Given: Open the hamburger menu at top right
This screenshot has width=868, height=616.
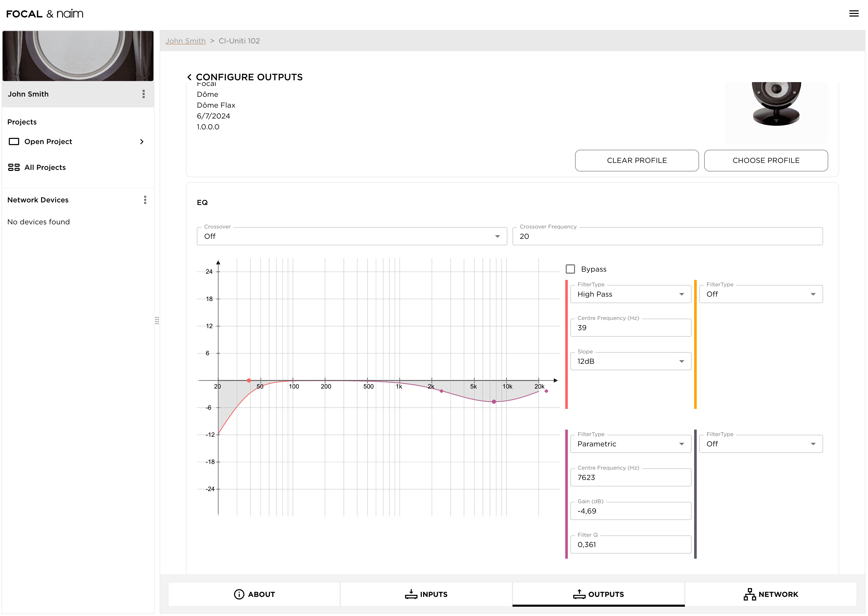Looking at the screenshot, I should coord(854,14).
